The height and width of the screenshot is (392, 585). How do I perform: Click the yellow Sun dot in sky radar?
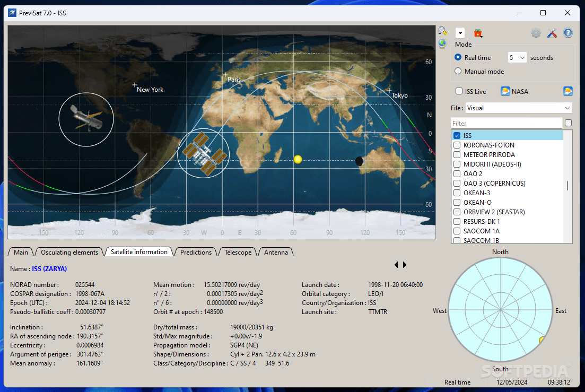point(542,339)
